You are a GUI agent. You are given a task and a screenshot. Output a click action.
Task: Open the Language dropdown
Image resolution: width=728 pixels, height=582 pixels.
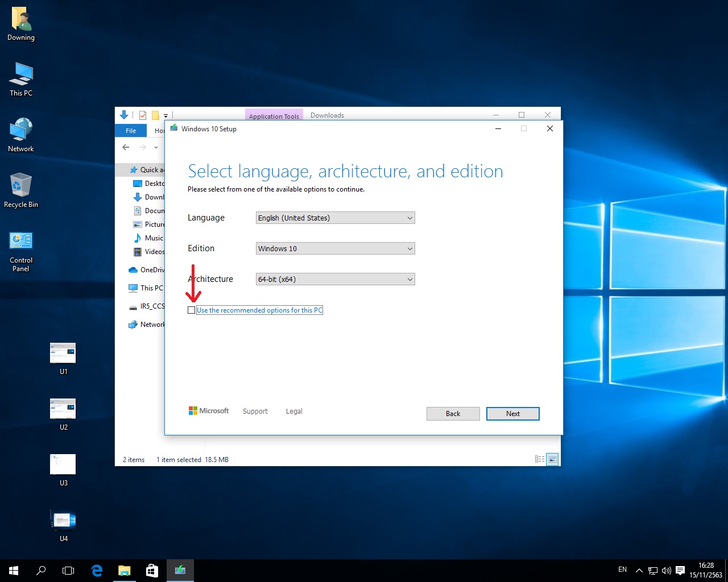tap(336, 218)
